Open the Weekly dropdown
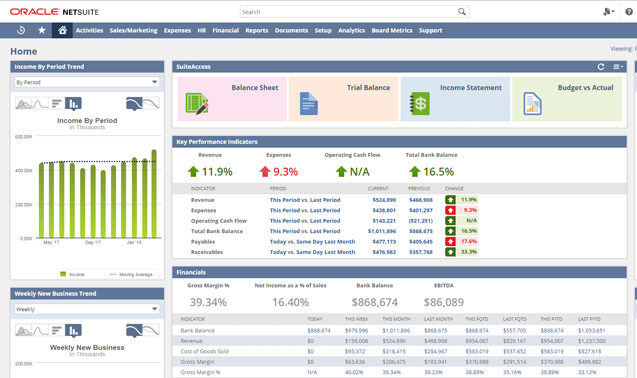Screen dimensions: 637x378 [87, 309]
